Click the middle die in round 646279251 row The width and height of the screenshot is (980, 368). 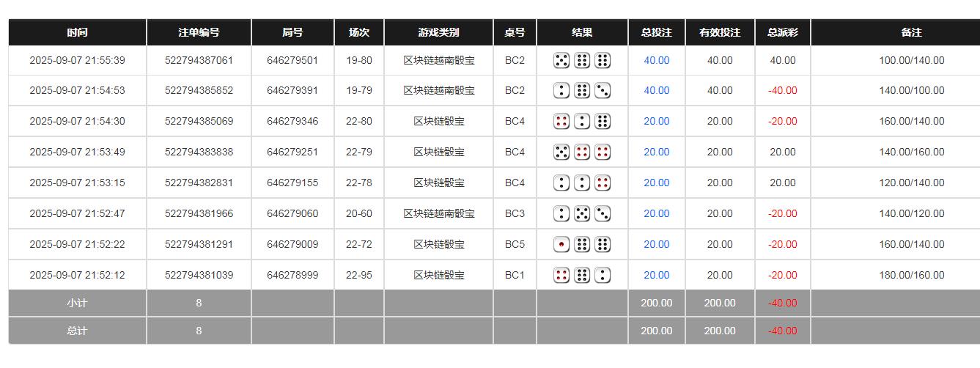tap(582, 152)
